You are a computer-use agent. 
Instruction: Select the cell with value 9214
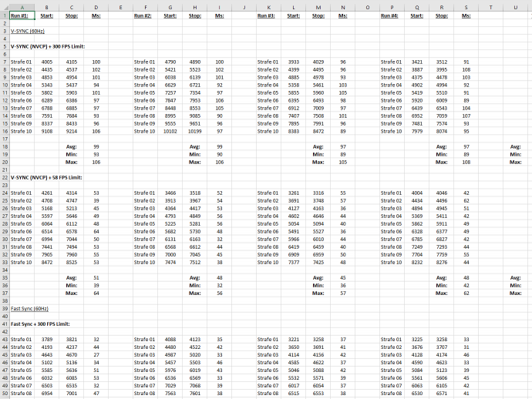coord(71,131)
